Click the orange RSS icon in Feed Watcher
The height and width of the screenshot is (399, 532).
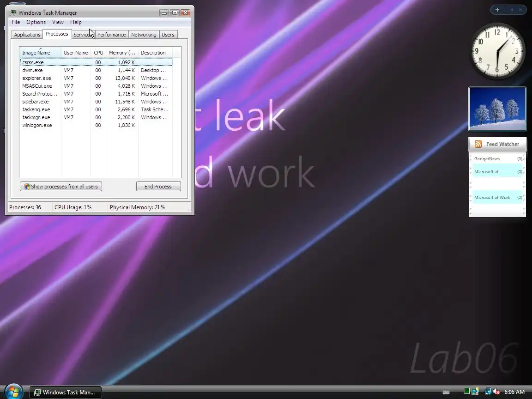tap(478, 144)
